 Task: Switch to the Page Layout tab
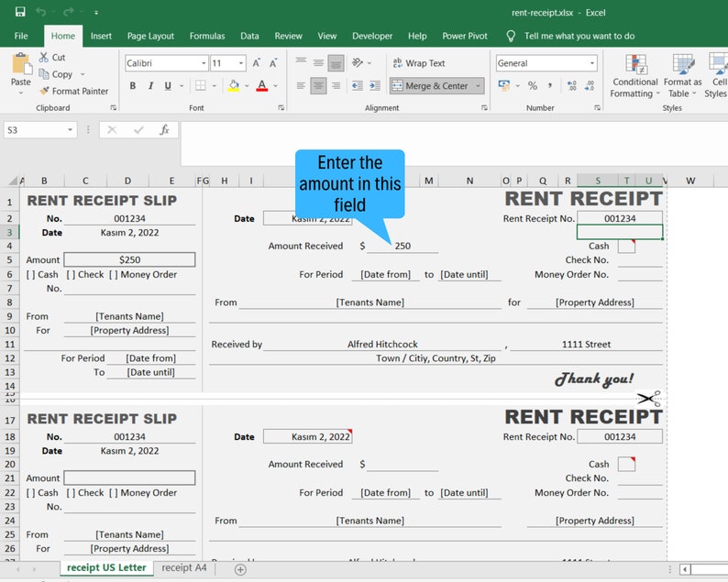[150, 36]
